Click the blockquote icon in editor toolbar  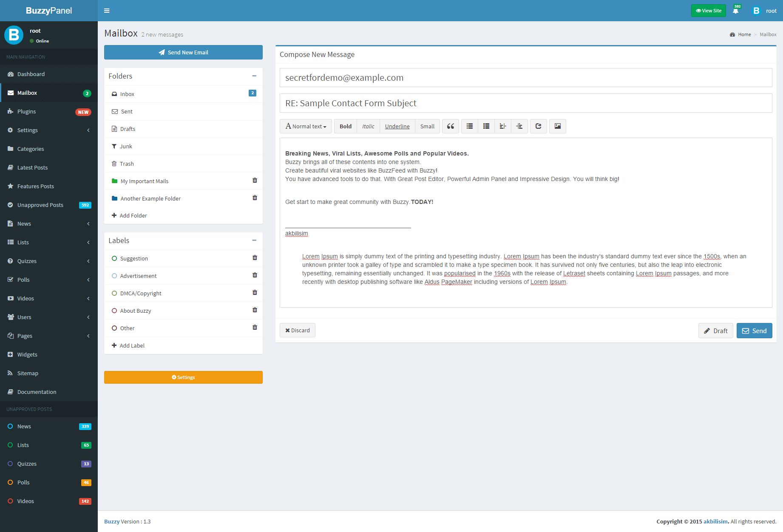(450, 126)
